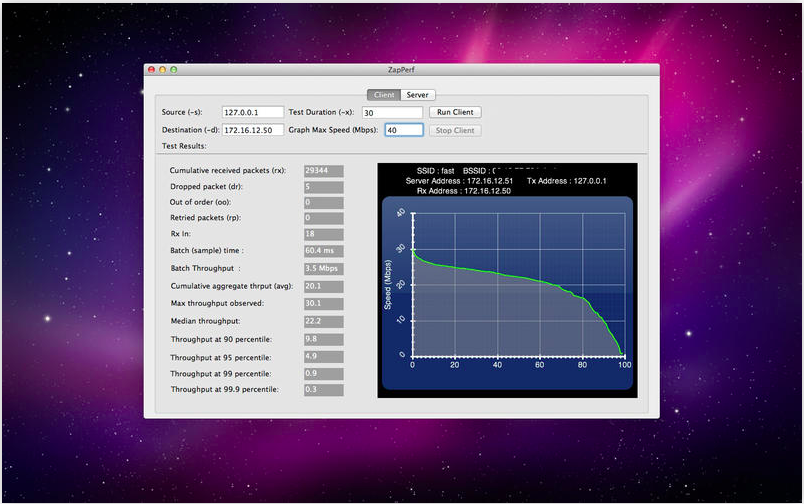This screenshot has height=504, width=804.
Task: Focus the Source (-s) input field
Action: [x=253, y=112]
